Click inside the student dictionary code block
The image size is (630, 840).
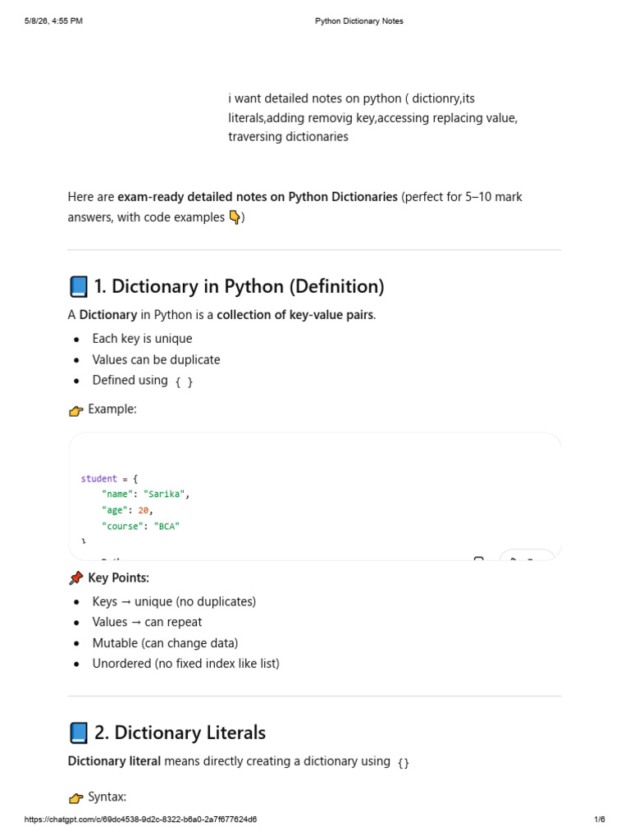pos(315,496)
